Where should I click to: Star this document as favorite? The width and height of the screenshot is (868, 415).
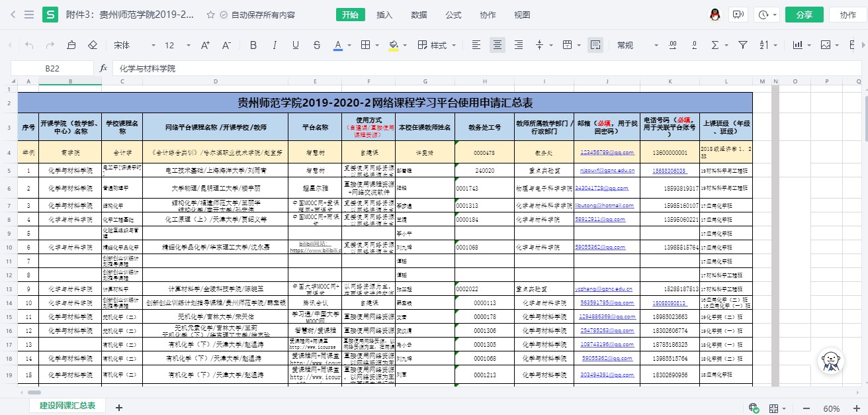click(210, 15)
